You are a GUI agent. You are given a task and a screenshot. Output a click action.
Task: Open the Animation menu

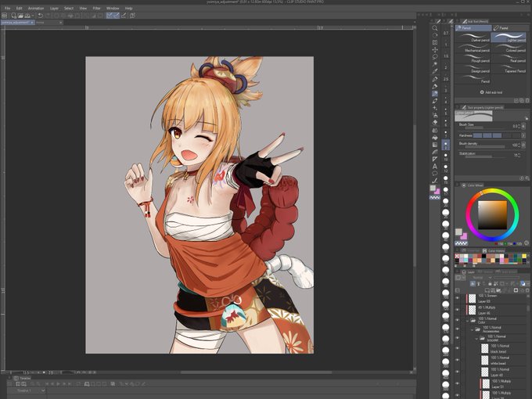(x=36, y=8)
